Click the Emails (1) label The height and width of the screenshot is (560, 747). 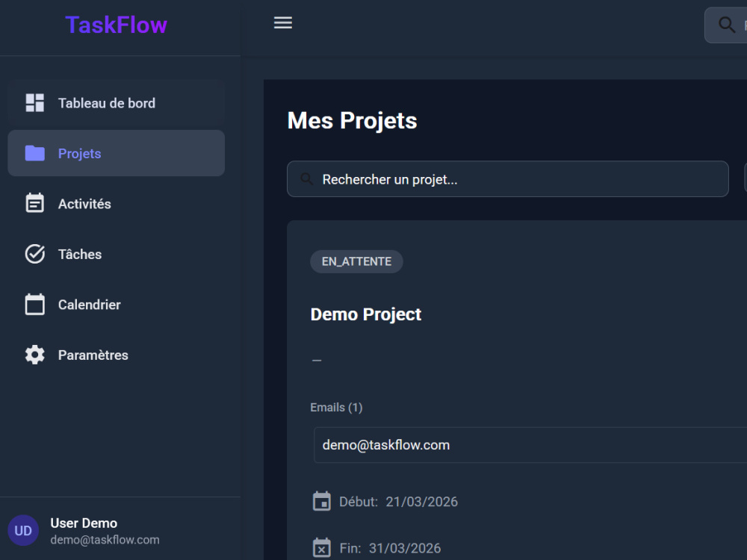point(336,408)
